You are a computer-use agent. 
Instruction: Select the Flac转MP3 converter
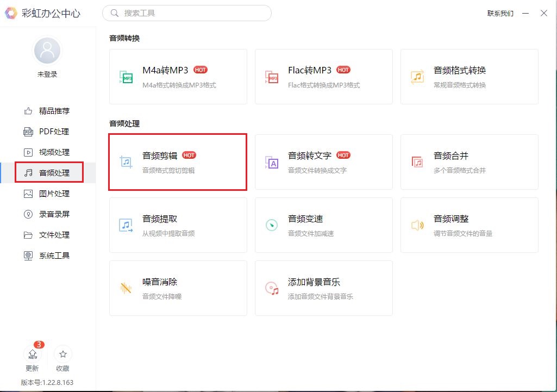click(x=323, y=76)
